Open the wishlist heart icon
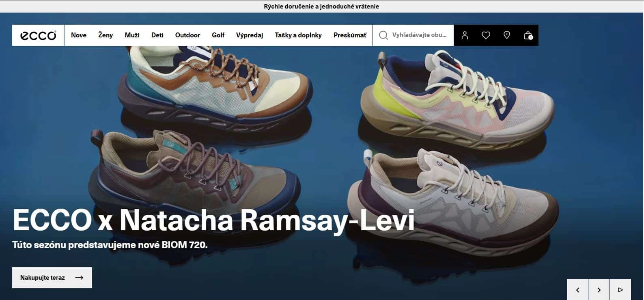 pyautogui.click(x=486, y=35)
